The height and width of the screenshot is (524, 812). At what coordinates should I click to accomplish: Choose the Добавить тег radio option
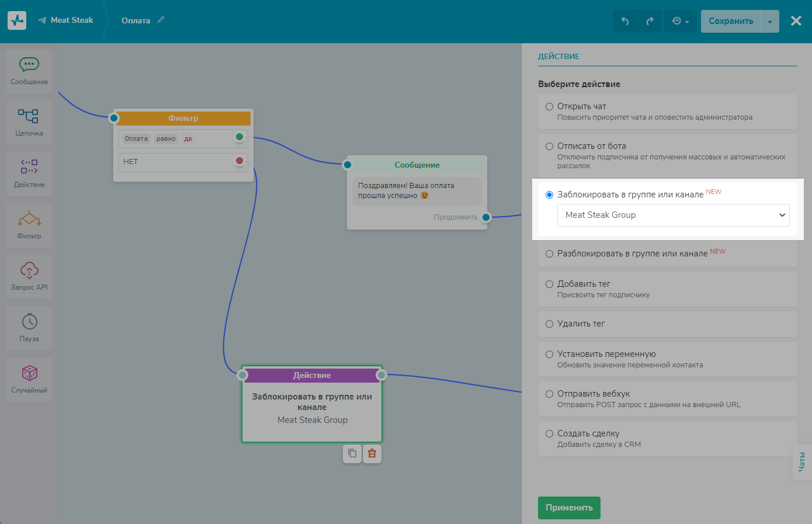tap(549, 284)
